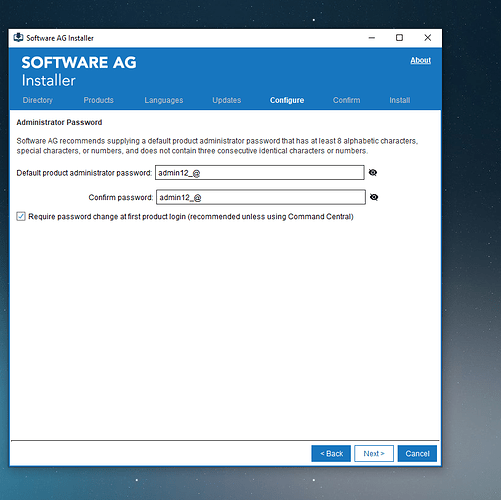The image size is (501, 500).
Task: Focus the Confirm password field
Action: [261, 197]
